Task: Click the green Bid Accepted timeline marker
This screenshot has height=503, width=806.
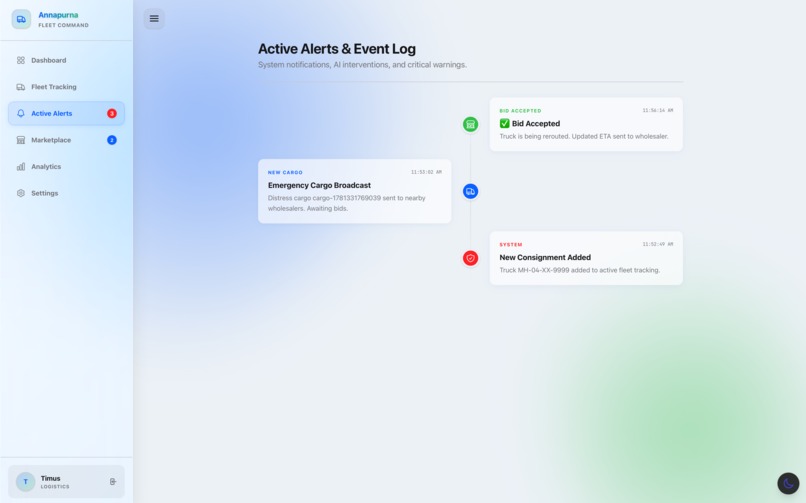Action: 470,124
